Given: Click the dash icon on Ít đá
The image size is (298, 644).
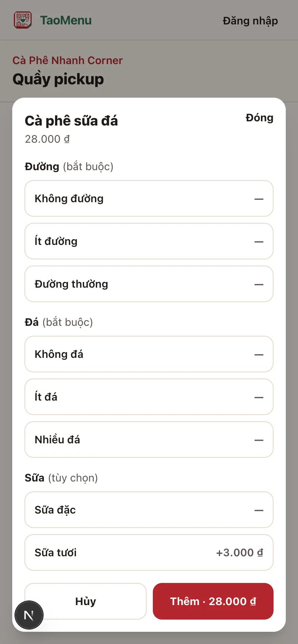Looking at the screenshot, I should pyautogui.click(x=259, y=397).
